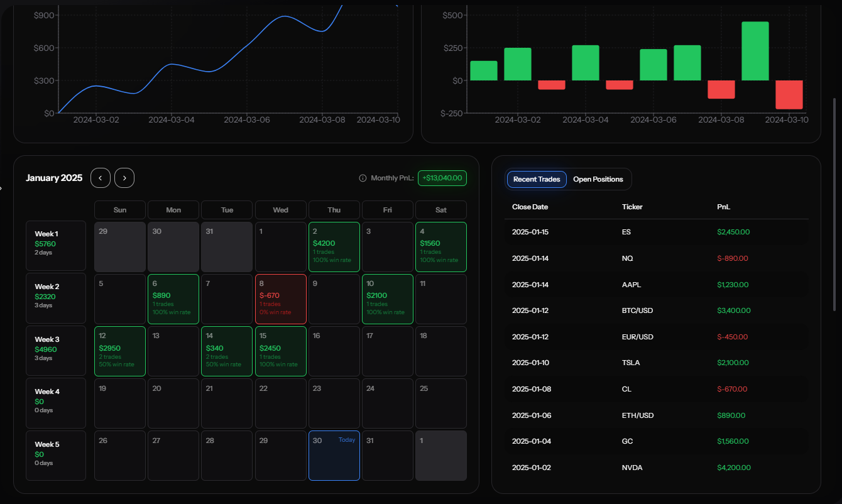Image resolution: width=842 pixels, height=504 pixels.
Task: Click the Week 2 summary card
Action: click(x=55, y=299)
